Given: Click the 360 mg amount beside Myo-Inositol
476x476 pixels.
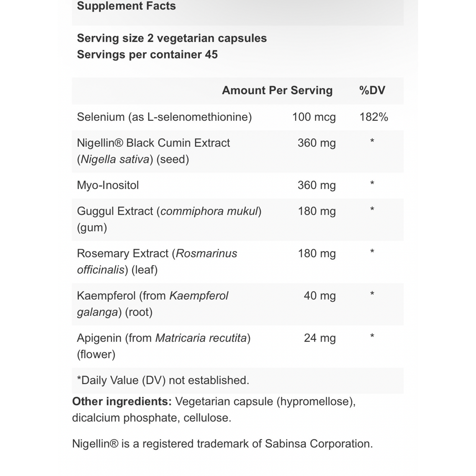Looking at the screenshot, I should (317, 185).
